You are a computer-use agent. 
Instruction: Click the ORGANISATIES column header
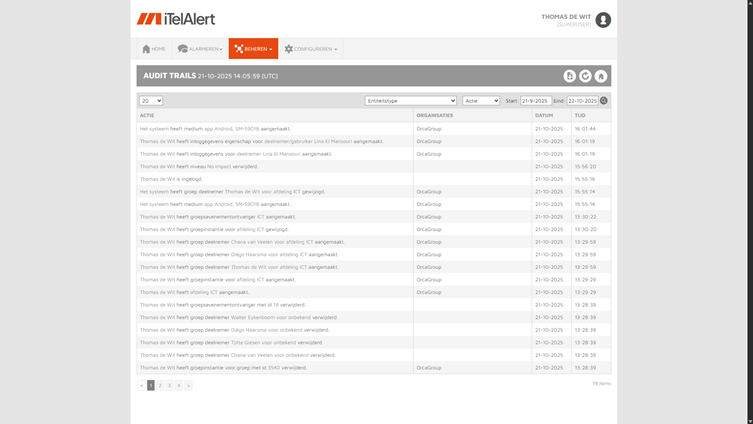coord(435,115)
